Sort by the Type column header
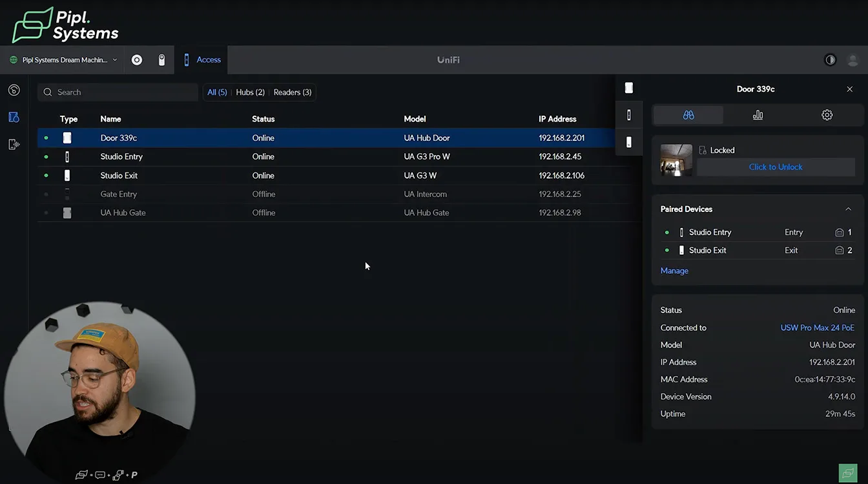 click(x=68, y=119)
